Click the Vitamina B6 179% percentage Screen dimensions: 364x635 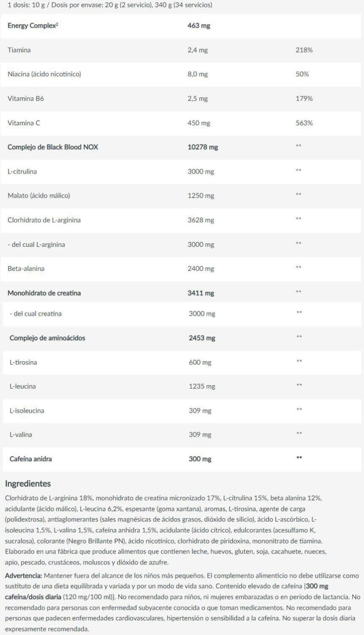304,99
